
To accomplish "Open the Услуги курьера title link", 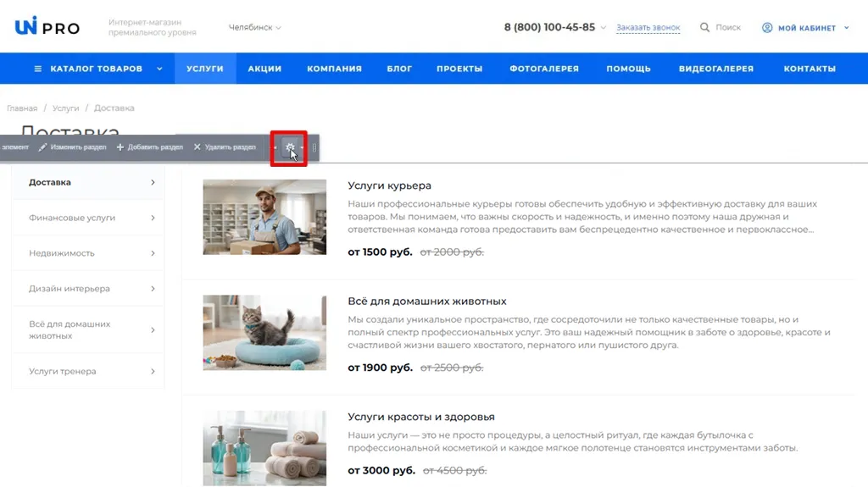I will point(389,185).
